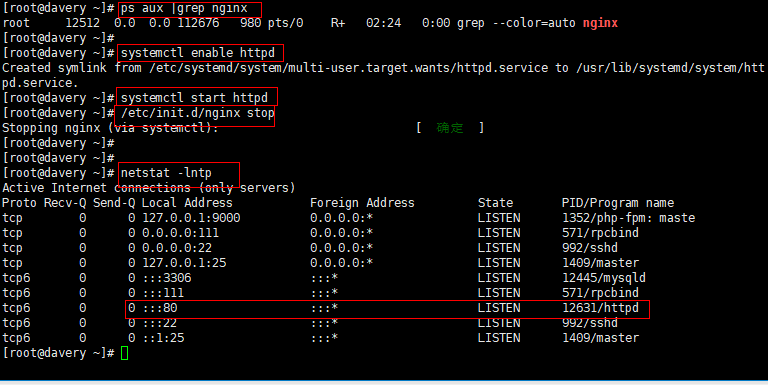Click local address '127.0.0.1:25'

click(184, 263)
